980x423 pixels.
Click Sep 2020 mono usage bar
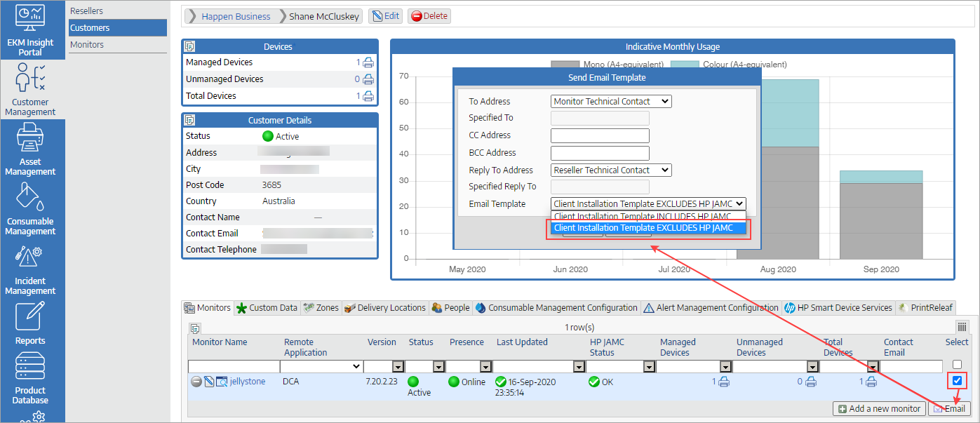[x=881, y=221]
